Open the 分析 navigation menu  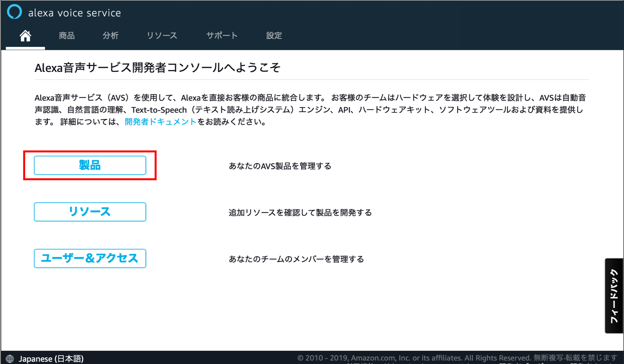[110, 36]
